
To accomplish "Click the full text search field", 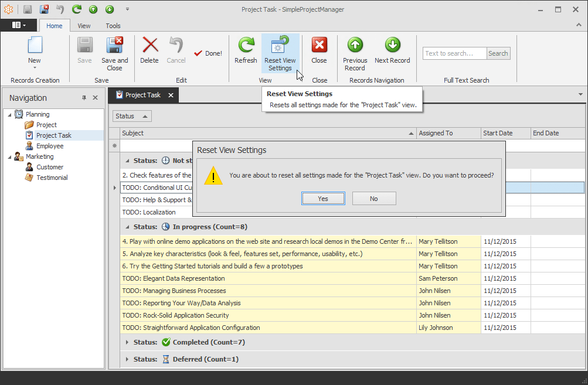I will (454, 53).
